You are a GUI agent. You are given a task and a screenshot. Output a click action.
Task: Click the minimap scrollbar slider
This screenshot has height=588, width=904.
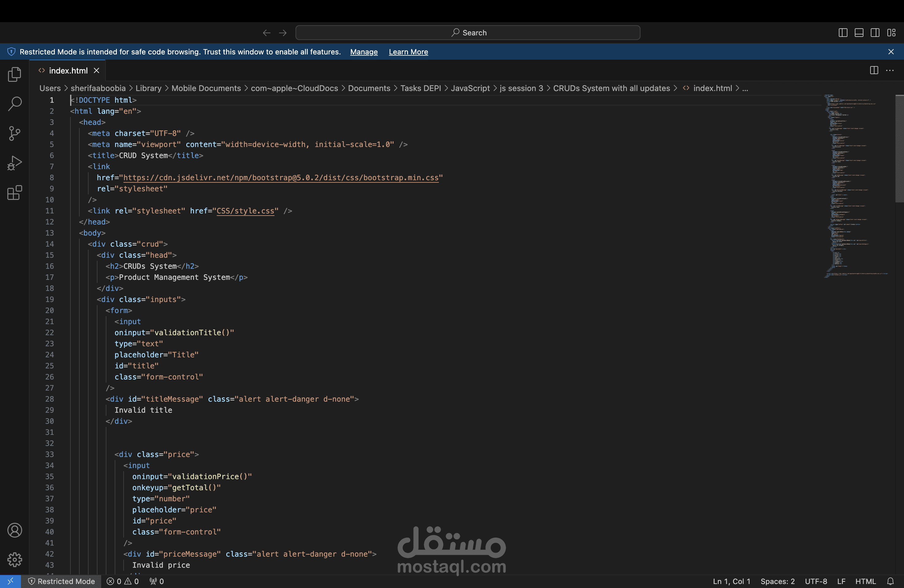click(x=899, y=149)
